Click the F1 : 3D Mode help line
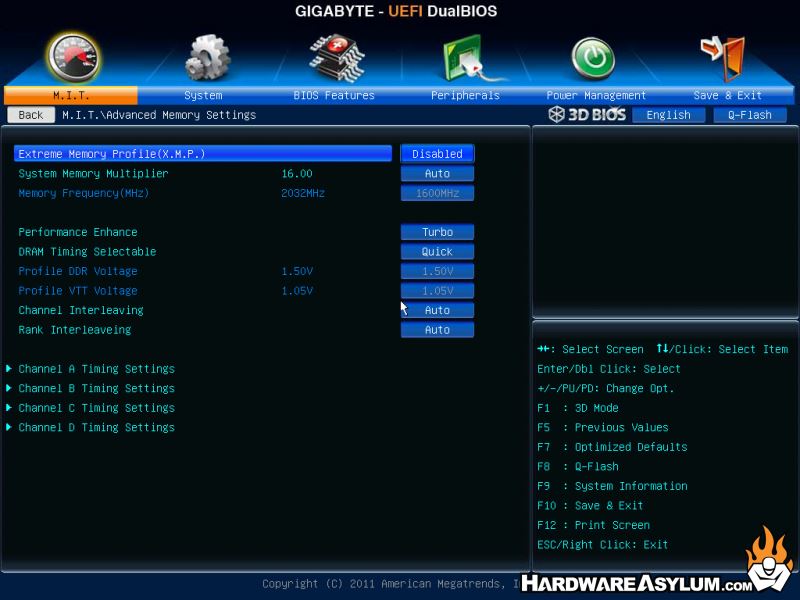The width and height of the screenshot is (800, 600). tap(578, 408)
